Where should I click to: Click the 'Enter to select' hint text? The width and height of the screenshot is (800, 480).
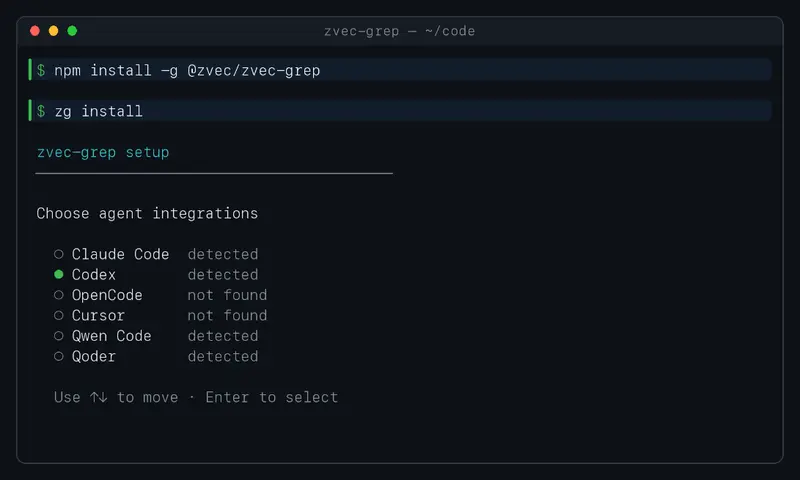(271, 397)
